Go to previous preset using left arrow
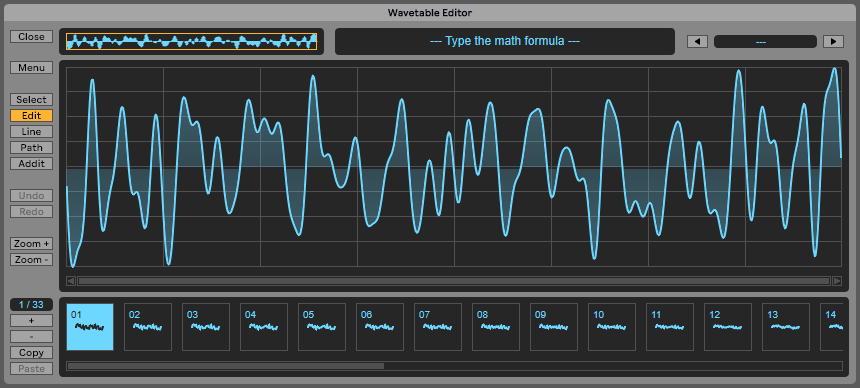This screenshot has height=388, width=860. 697,42
